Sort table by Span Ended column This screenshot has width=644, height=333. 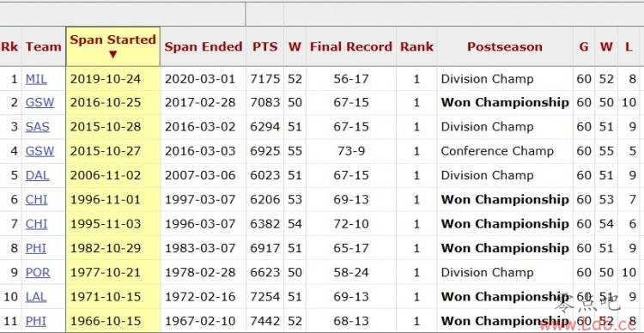(x=204, y=47)
